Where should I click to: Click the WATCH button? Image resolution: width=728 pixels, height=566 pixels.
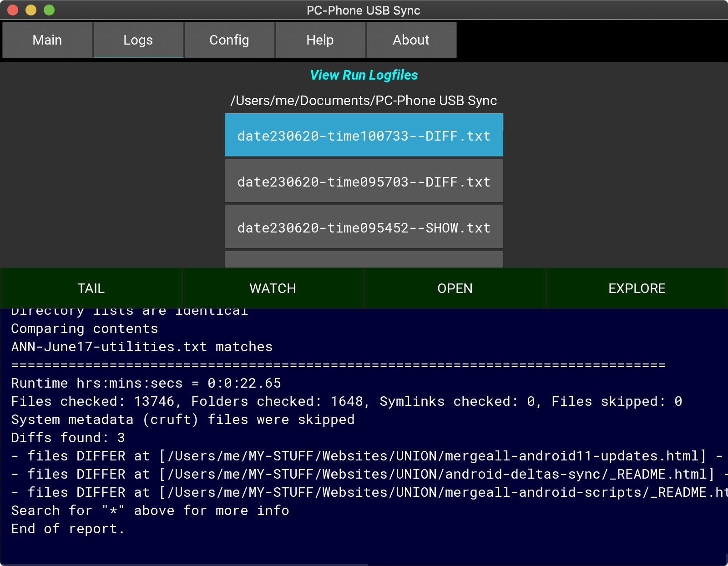(x=273, y=288)
